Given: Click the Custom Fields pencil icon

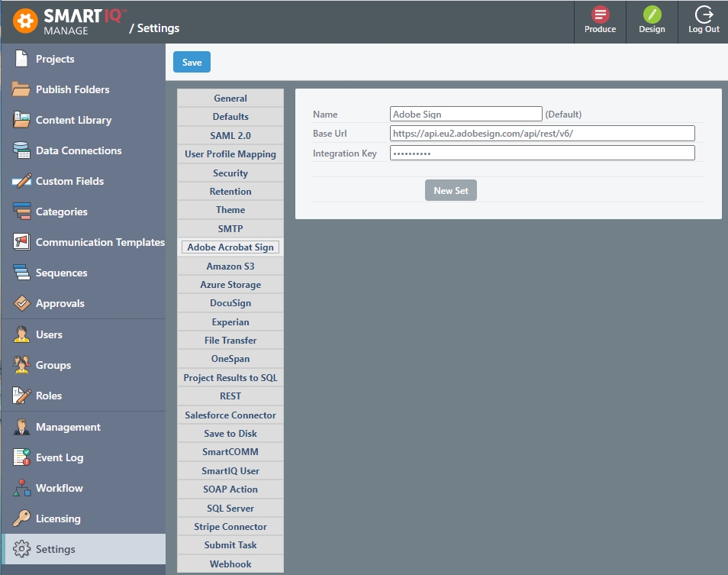Looking at the screenshot, I should point(21,181).
